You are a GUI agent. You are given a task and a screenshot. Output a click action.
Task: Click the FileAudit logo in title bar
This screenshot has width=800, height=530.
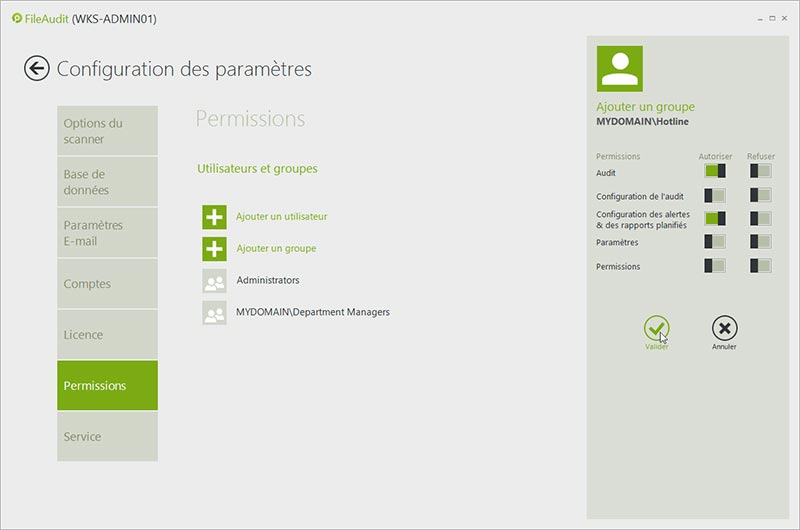17,18
